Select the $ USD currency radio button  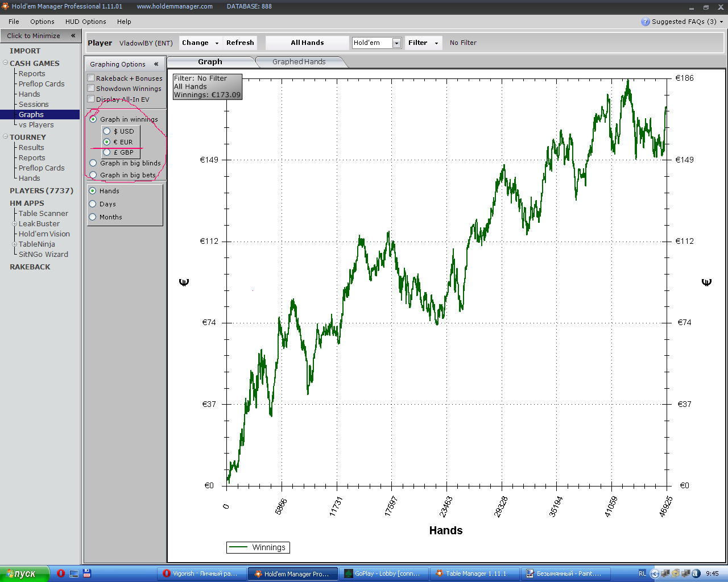(x=107, y=131)
